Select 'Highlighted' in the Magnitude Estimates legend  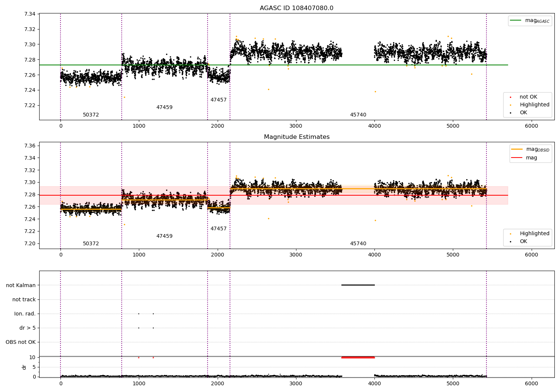tap(535, 234)
